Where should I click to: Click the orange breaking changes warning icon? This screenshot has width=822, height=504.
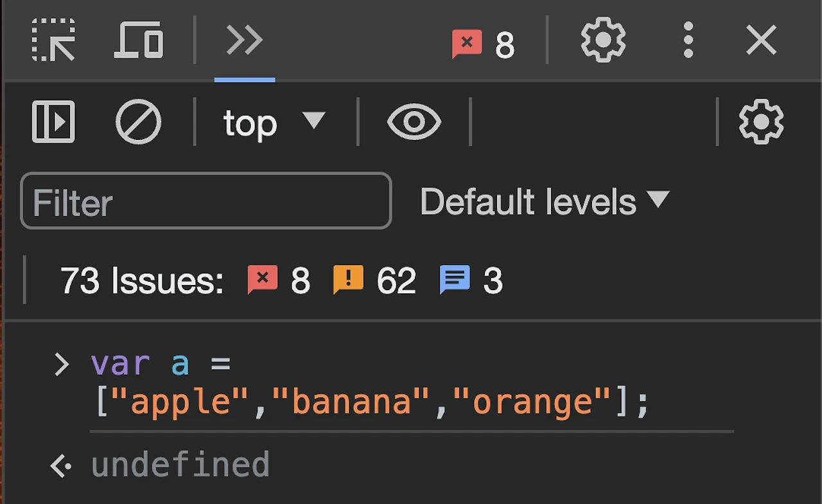(348, 280)
